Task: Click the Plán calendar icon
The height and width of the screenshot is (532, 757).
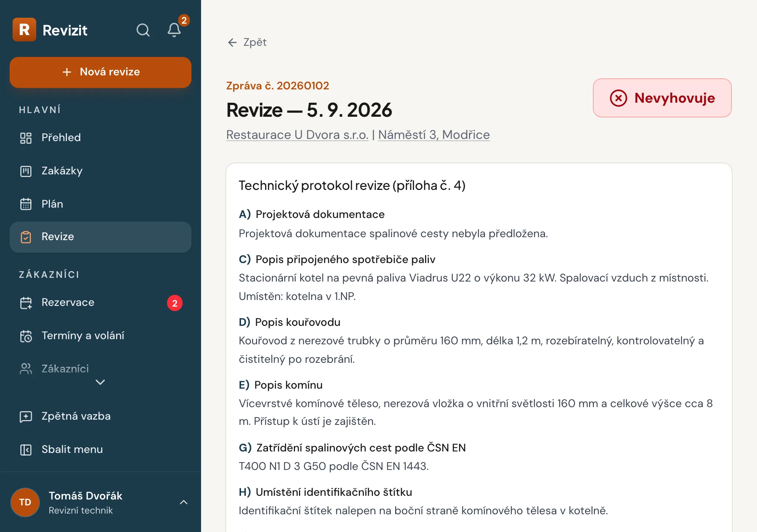Action: click(26, 204)
